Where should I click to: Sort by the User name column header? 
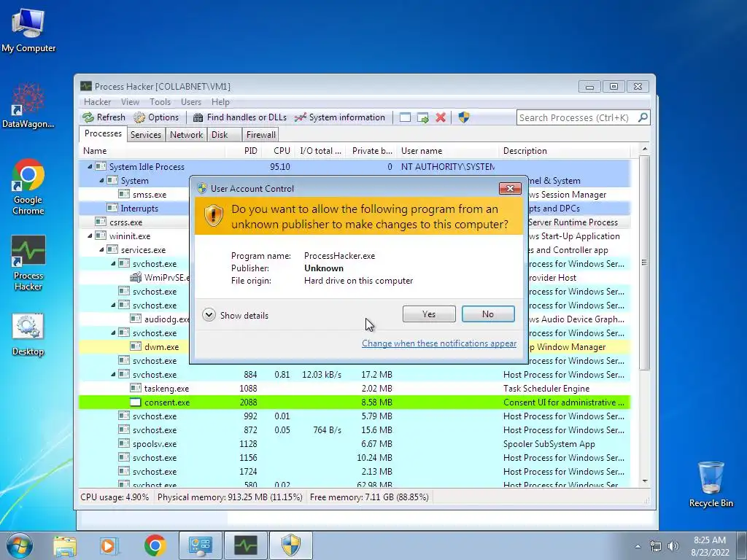(x=447, y=150)
